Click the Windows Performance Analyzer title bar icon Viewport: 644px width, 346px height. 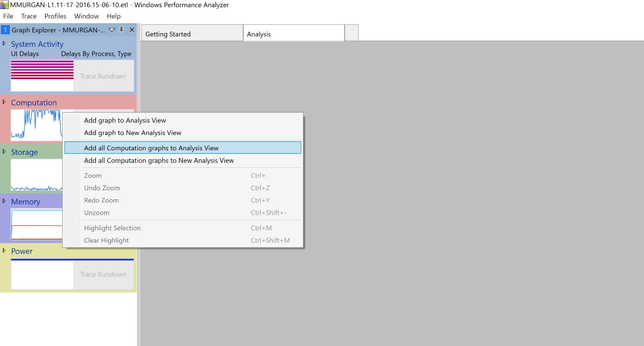point(5,5)
